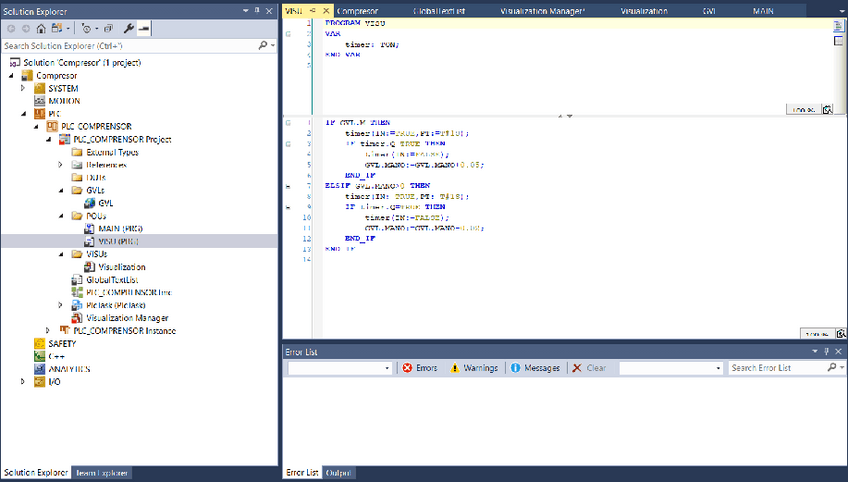This screenshot has height=482, width=848.
Task: Toggle the Warnings filter in Error List
Action: pyautogui.click(x=473, y=368)
